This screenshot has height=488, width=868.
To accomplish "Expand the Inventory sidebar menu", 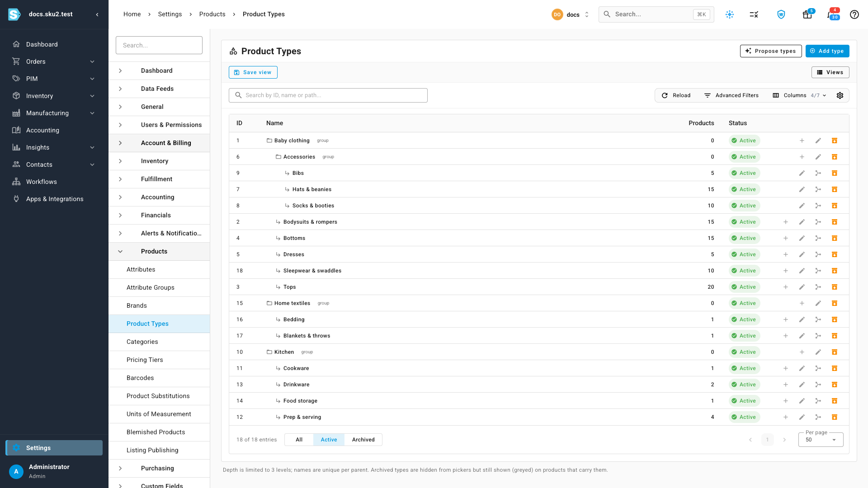I will coord(54,96).
